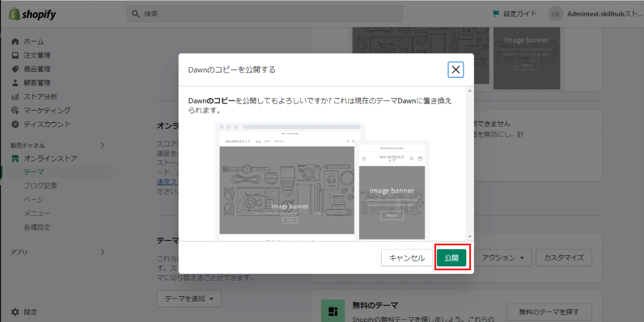Open マーケティング in the sidebar

pos(47,111)
